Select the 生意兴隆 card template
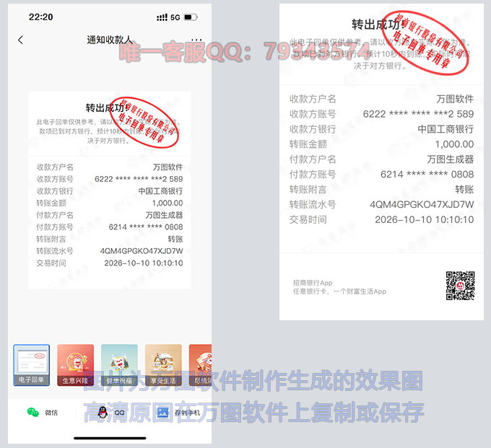Viewport: 491px width, 448px height. [x=75, y=365]
